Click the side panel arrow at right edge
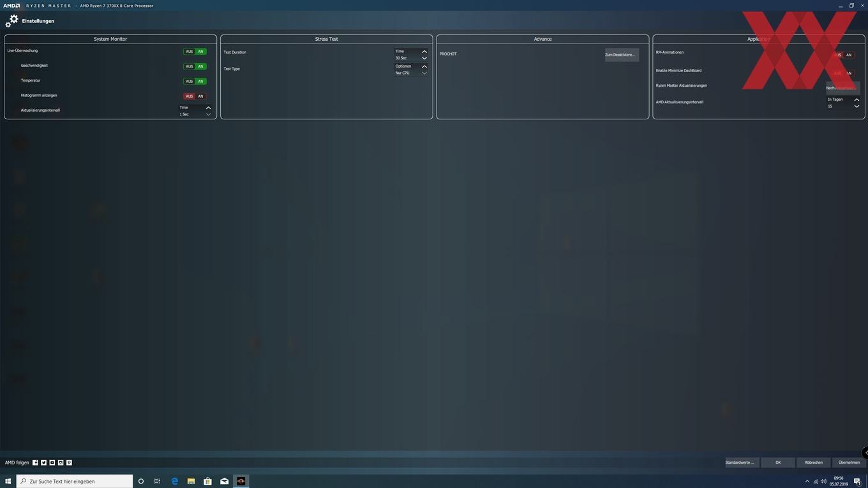Image resolution: width=868 pixels, height=488 pixels. (865, 453)
